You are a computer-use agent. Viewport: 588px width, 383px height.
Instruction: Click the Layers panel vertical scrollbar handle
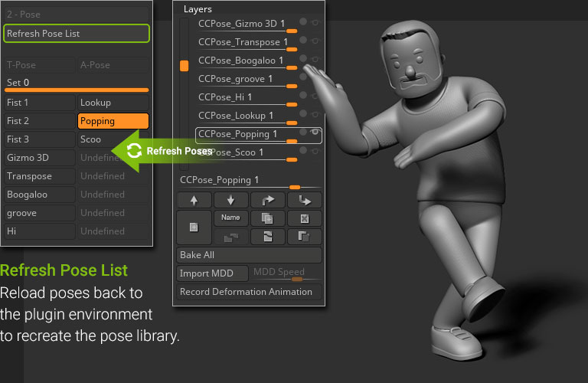tap(184, 66)
